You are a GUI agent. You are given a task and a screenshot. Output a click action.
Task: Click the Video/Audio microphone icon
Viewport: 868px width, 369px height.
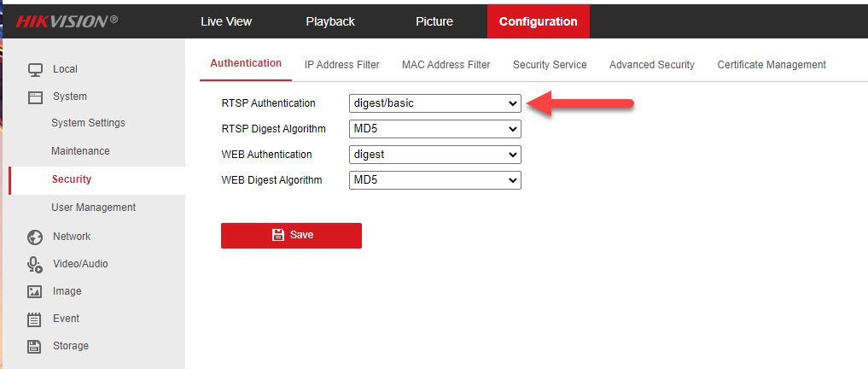point(35,264)
